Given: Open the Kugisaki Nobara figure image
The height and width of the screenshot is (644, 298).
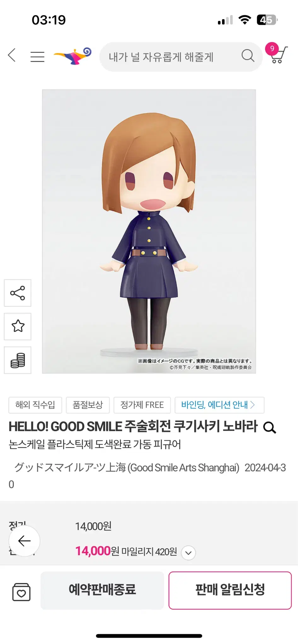Looking at the screenshot, I should [x=149, y=232].
